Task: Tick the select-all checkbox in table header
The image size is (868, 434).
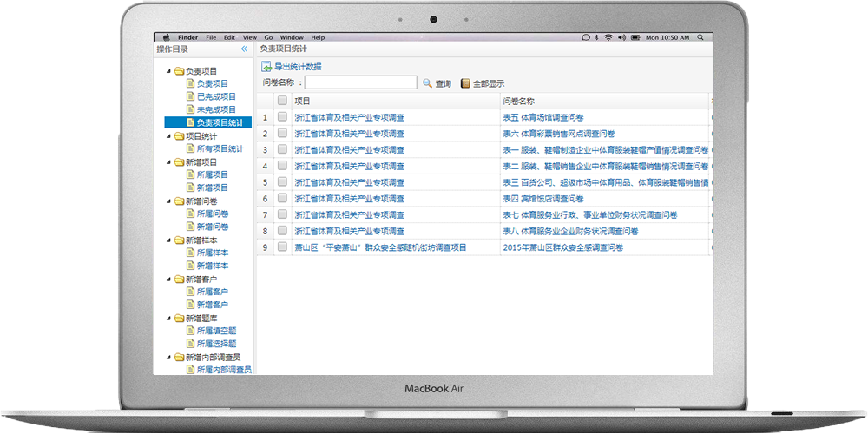Action: pyautogui.click(x=282, y=101)
